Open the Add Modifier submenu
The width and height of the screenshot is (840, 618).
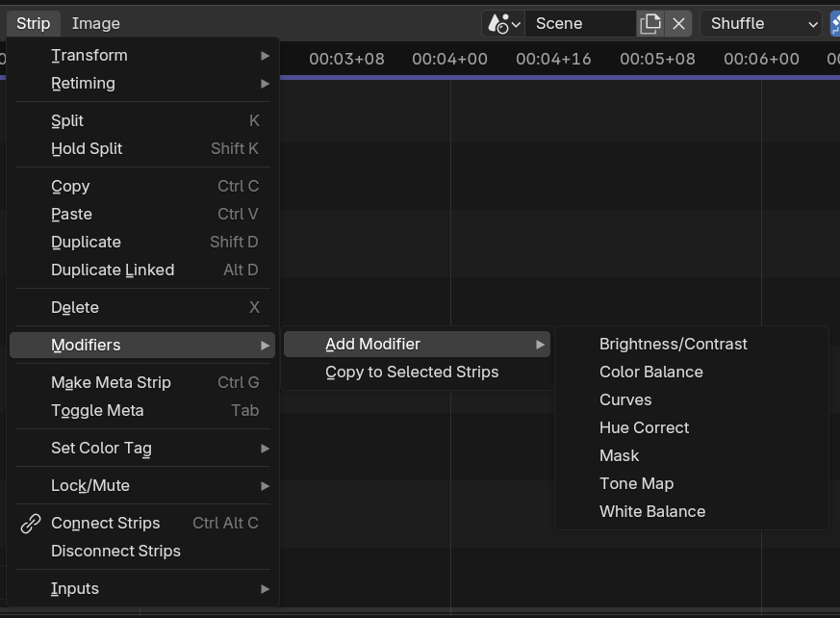point(417,344)
